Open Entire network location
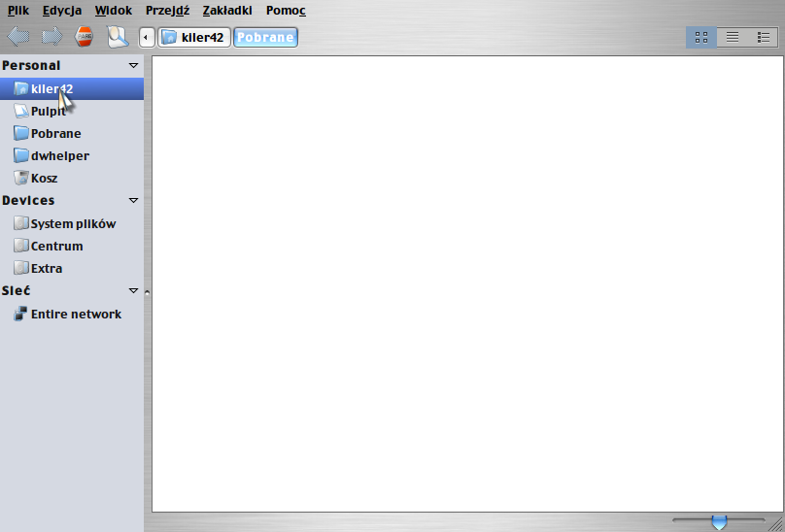 pos(72,314)
